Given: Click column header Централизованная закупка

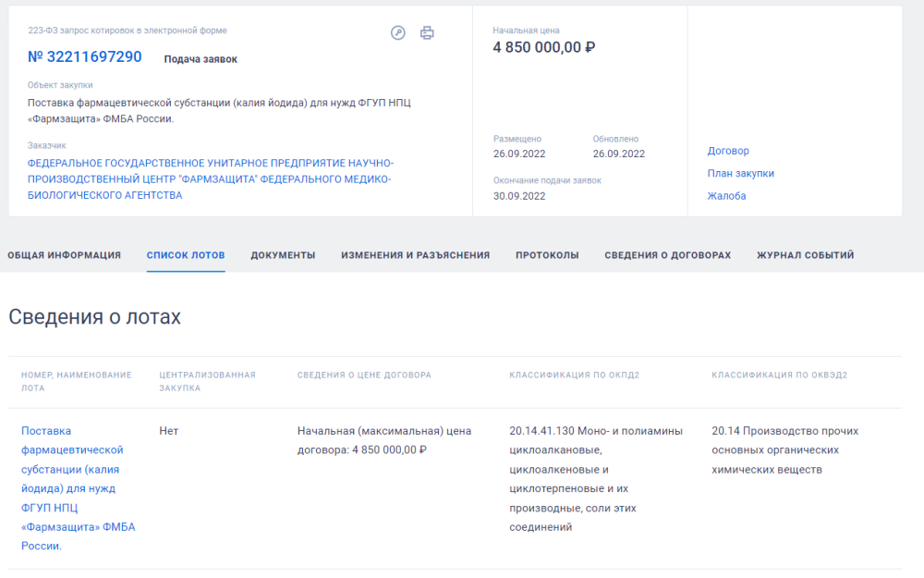Looking at the screenshot, I should pos(207,382).
